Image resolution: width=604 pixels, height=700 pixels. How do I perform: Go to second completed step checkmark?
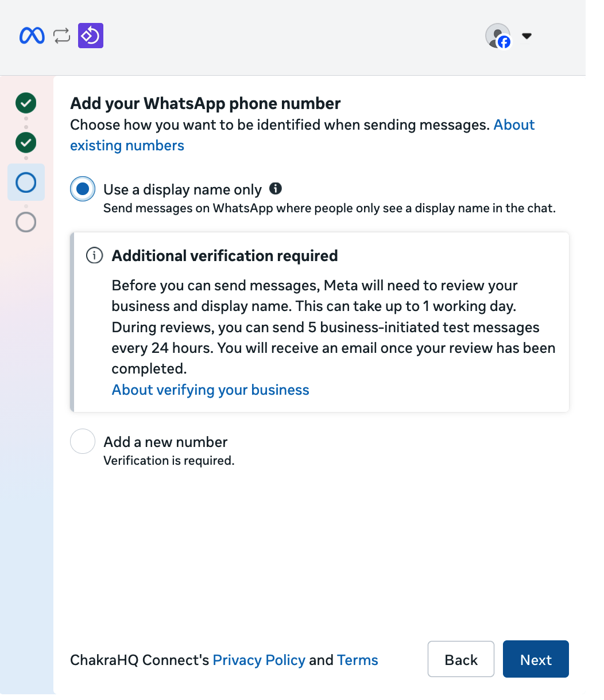click(26, 142)
